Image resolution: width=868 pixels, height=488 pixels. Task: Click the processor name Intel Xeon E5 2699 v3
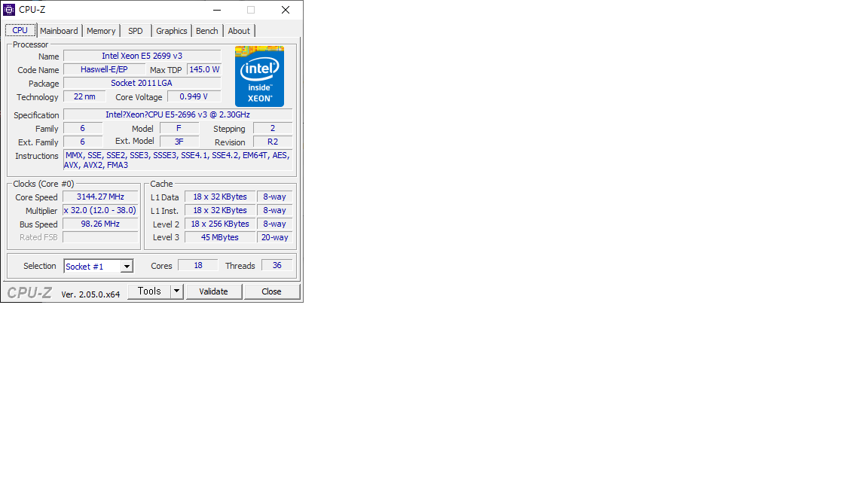click(x=142, y=56)
